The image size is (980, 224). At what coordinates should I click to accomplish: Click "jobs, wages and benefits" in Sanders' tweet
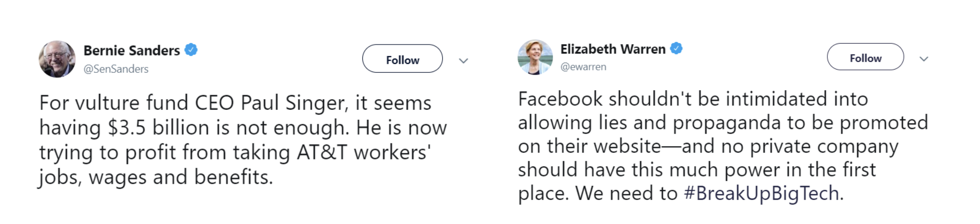coord(156,177)
